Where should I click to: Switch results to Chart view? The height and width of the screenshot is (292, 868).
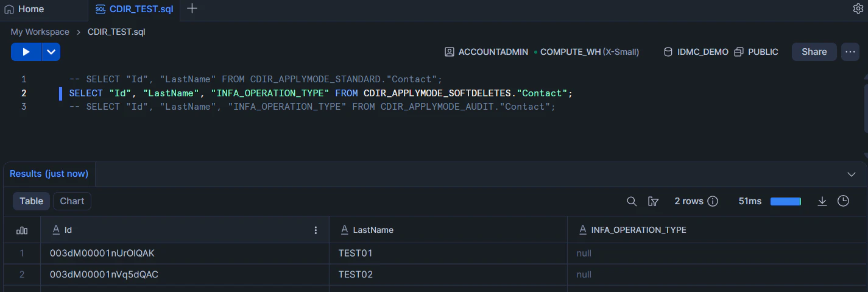(x=72, y=201)
